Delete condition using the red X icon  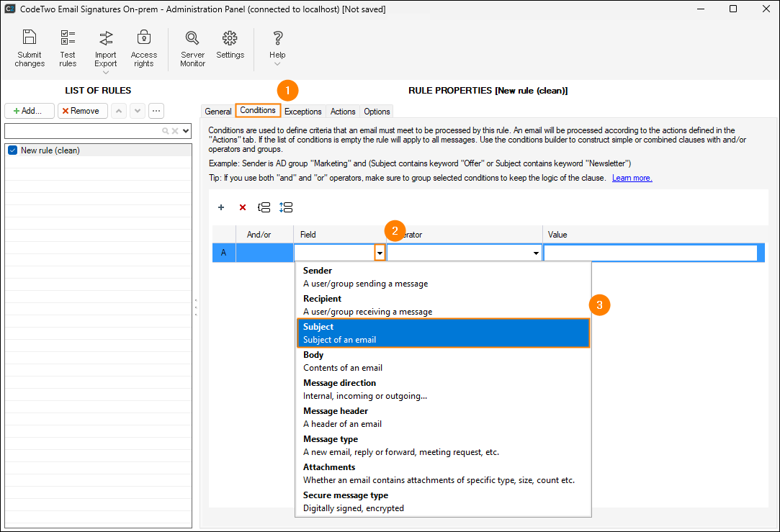coord(243,207)
